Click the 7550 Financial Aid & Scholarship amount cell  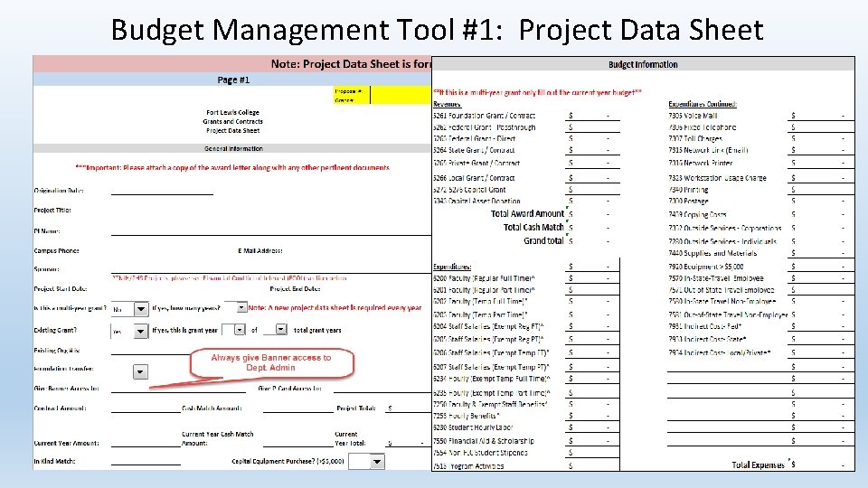(x=592, y=441)
